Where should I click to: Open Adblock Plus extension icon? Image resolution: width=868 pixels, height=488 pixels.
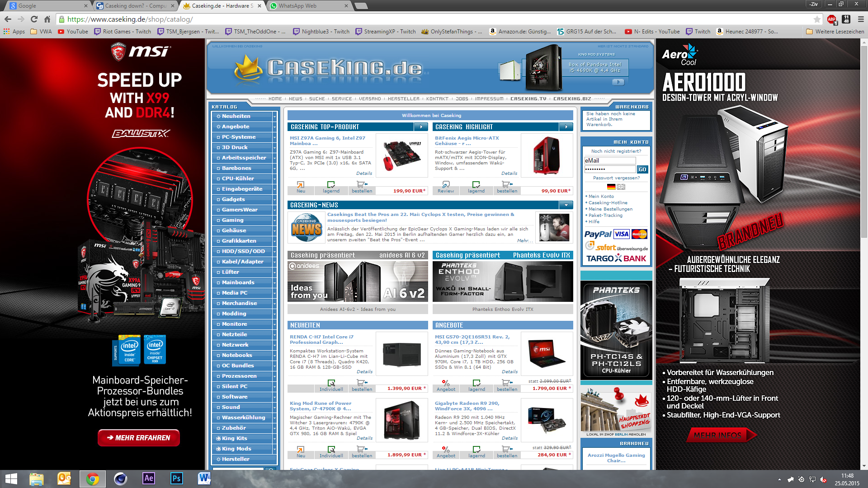coord(831,19)
